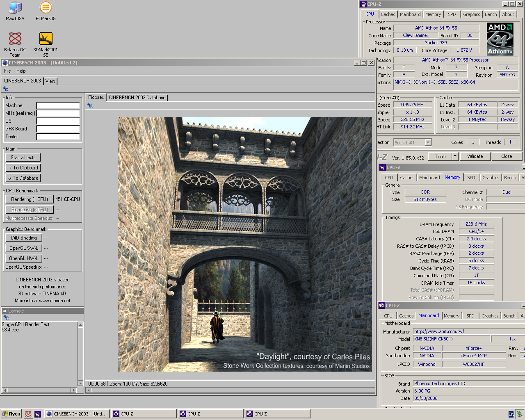Open the Max1024 desktop icon
The image size is (525, 420).
point(15,11)
